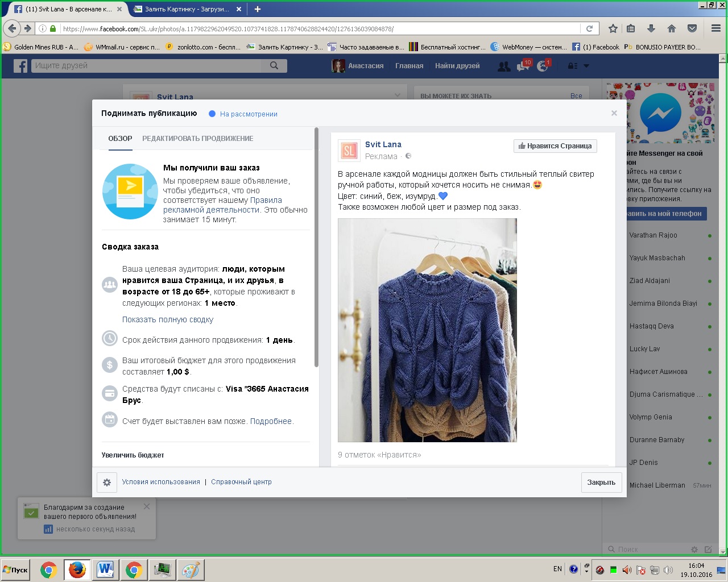
Task: Click the Нравится Страница button
Action: pyautogui.click(x=555, y=146)
